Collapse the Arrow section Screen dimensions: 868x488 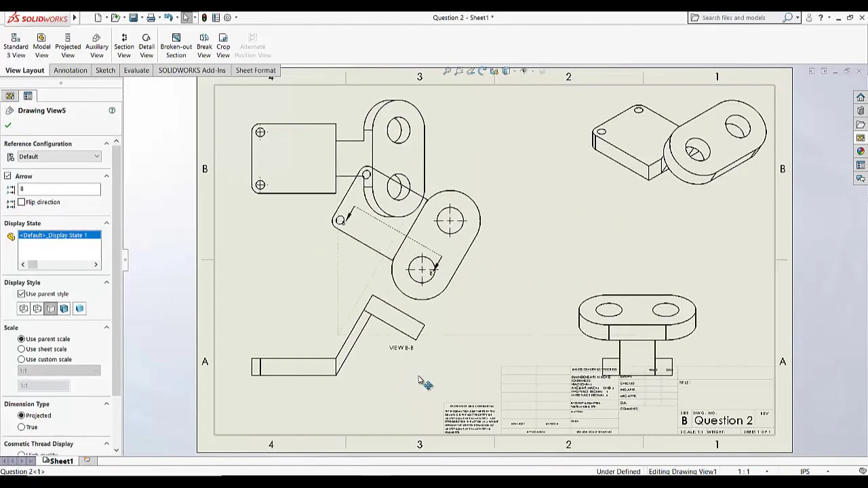point(106,176)
